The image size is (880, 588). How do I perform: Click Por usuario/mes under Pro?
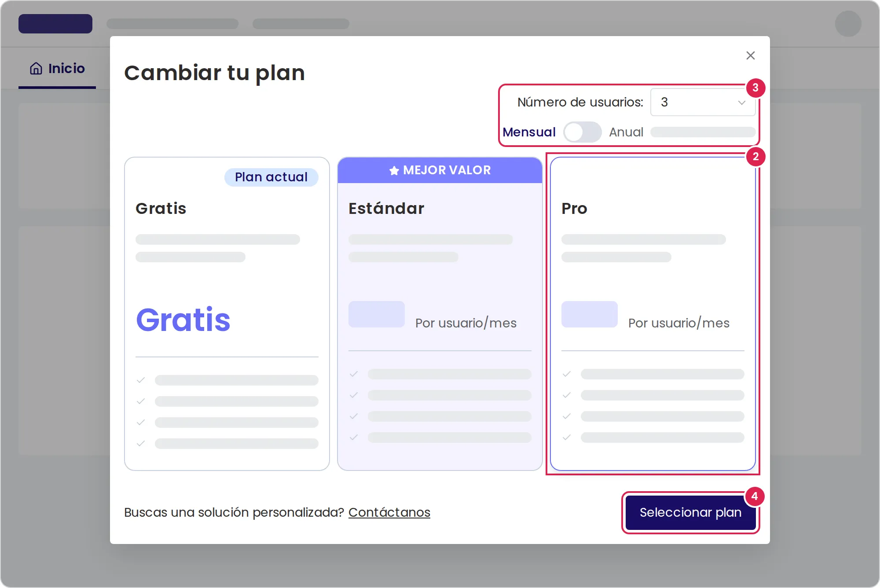click(x=678, y=323)
